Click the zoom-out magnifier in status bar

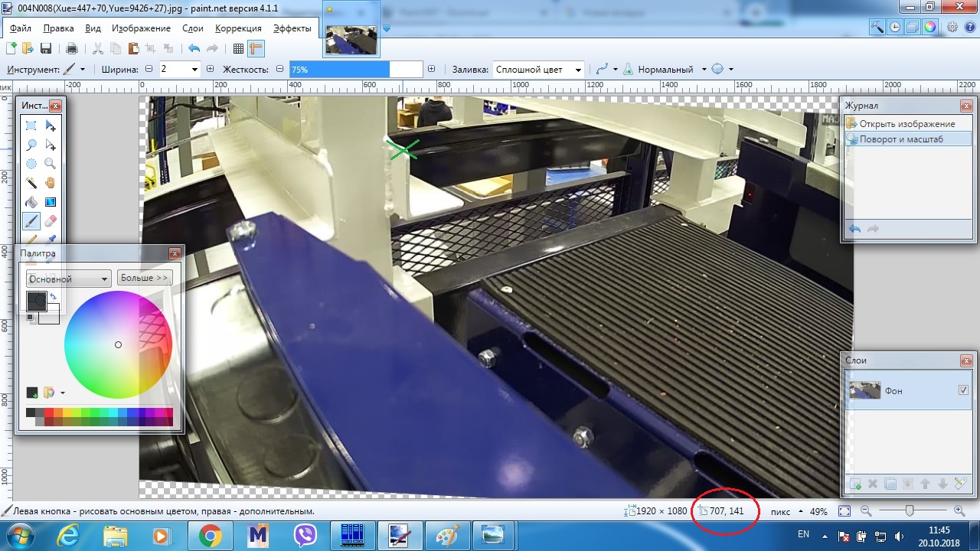866,510
